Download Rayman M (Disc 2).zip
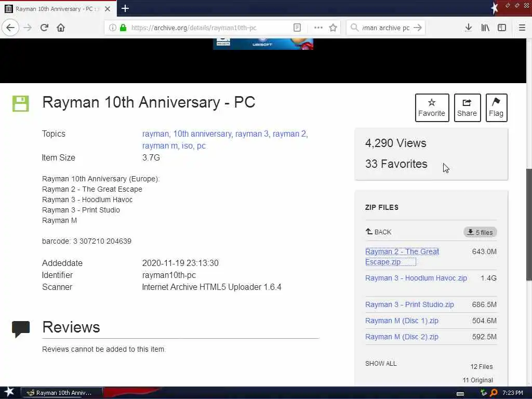 point(402,337)
